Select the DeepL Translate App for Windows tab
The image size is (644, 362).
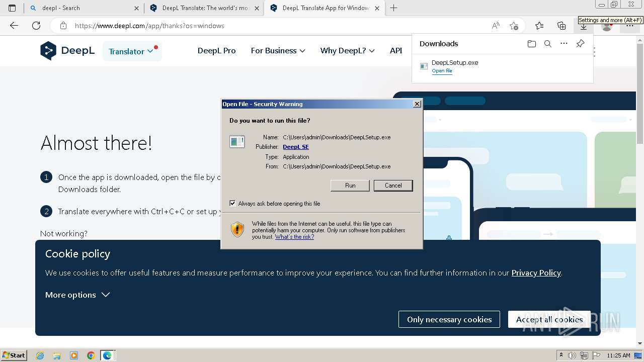(325, 8)
